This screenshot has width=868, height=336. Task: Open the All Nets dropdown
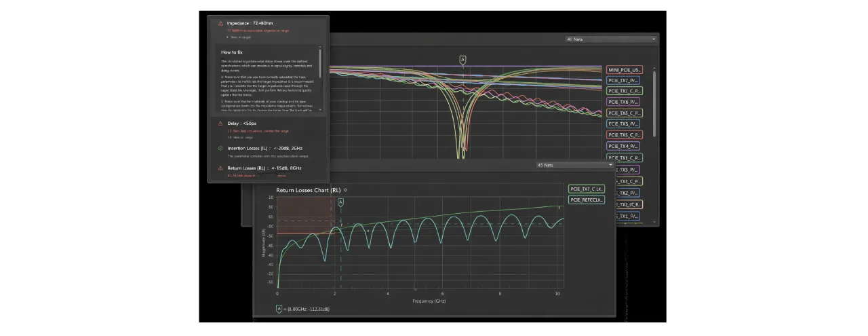[610, 39]
